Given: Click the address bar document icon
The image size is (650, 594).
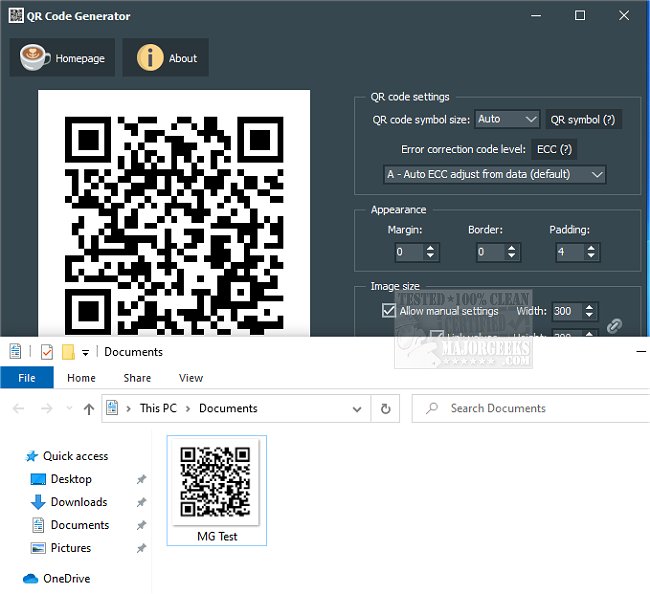Looking at the screenshot, I should click(x=112, y=408).
